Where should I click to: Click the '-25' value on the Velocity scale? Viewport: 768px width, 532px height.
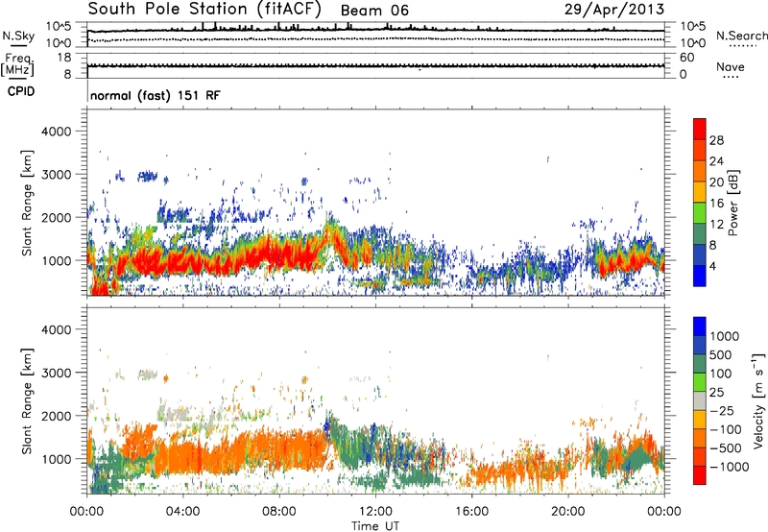[x=723, y=411]
